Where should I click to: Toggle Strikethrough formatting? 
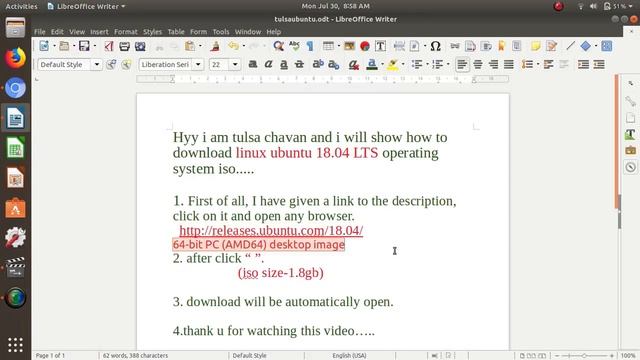click(299, 64)
